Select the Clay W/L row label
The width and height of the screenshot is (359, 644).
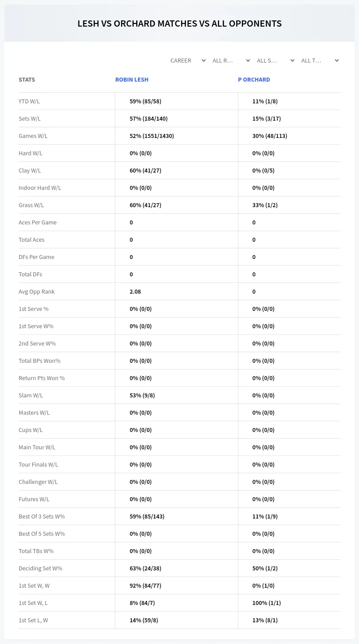(30, 170)
